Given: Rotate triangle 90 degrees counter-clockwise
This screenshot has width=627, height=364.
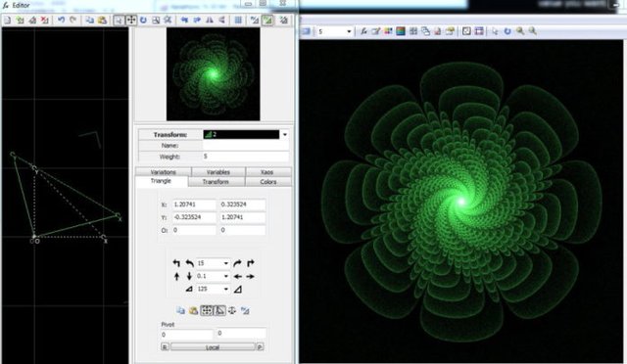Looking at the screenshot, I should 176,263.
